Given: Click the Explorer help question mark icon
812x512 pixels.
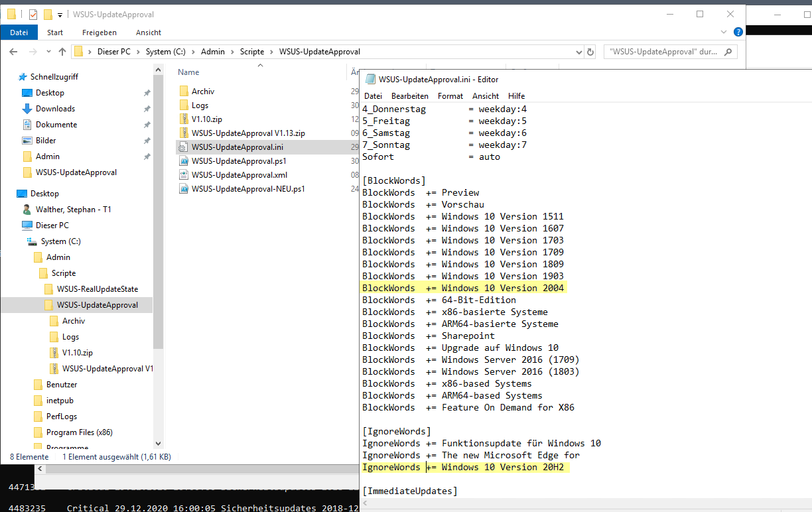Looking at the screenshot, I should pos(738,32).
